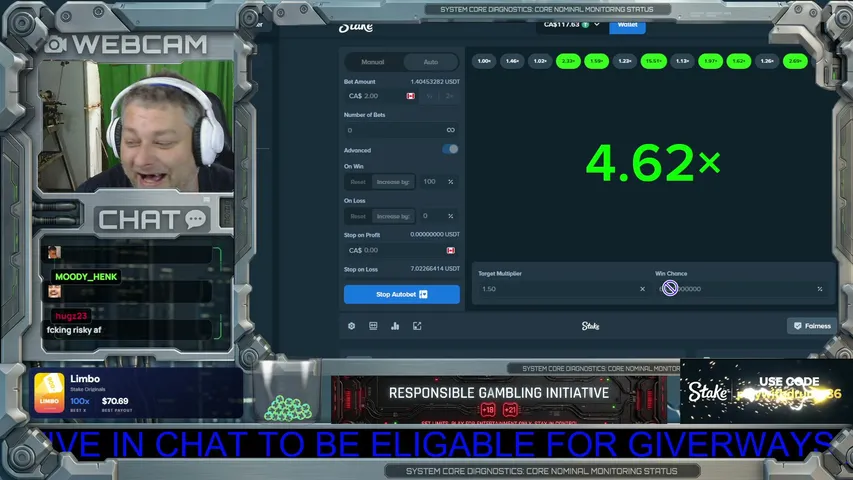Open the 2.33× past result pill
The height and width of the screenshot is (480, 853).
click(568, 61)
